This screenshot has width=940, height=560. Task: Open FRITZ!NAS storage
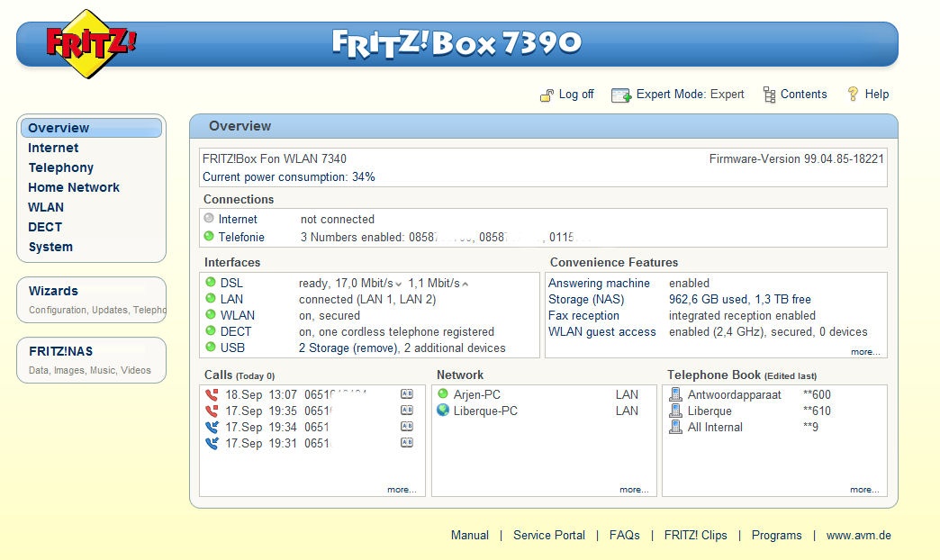coord(91,360)
